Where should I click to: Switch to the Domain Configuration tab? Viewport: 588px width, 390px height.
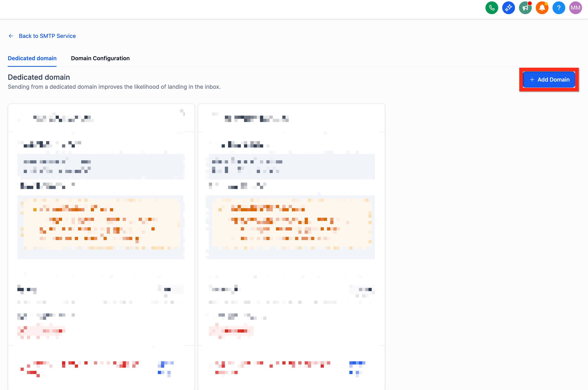100,58
